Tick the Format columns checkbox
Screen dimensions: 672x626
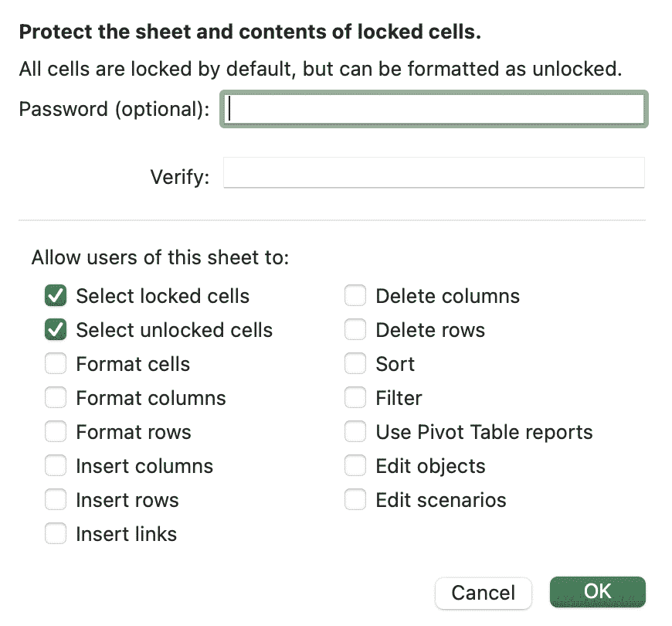click(x=56, y=398)
